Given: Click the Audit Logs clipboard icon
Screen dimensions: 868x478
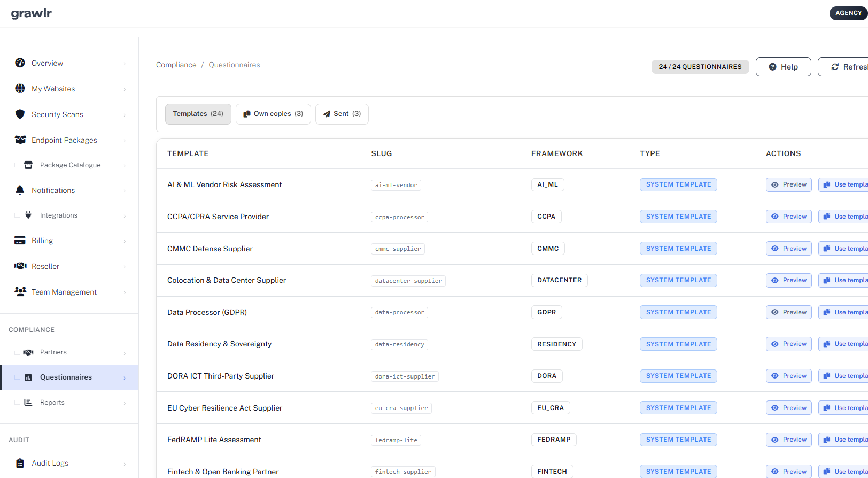Looking at the screenshot, I should pyautogui.click(x=20, y=463).
